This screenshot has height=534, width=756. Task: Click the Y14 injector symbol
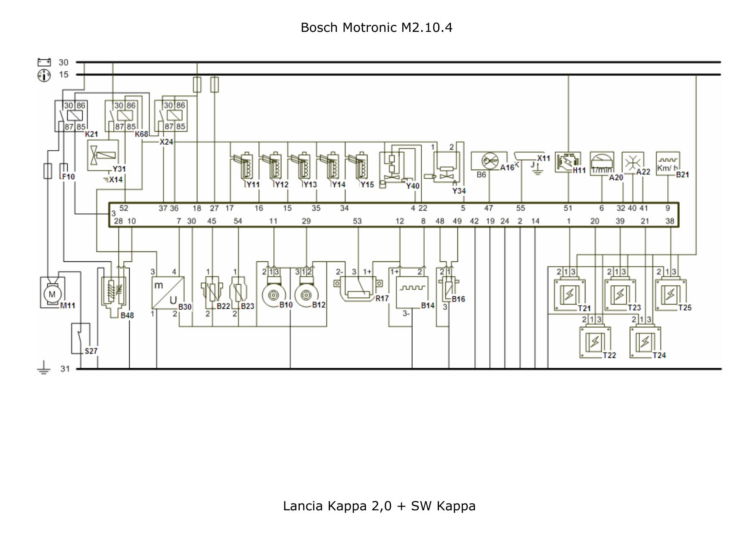pos(330,168)
